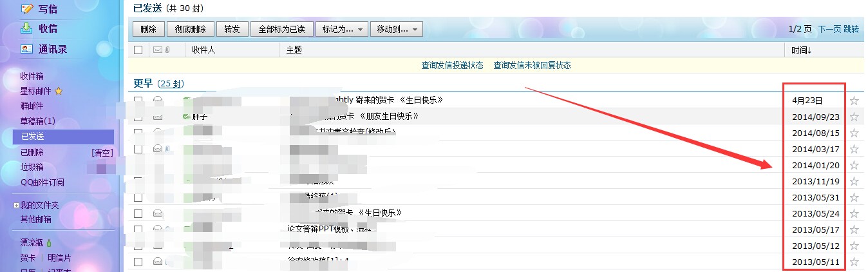The image size is (868, 272).
Task: Check the box for the 4月23日 email
Action: click(x=138, y=101)
